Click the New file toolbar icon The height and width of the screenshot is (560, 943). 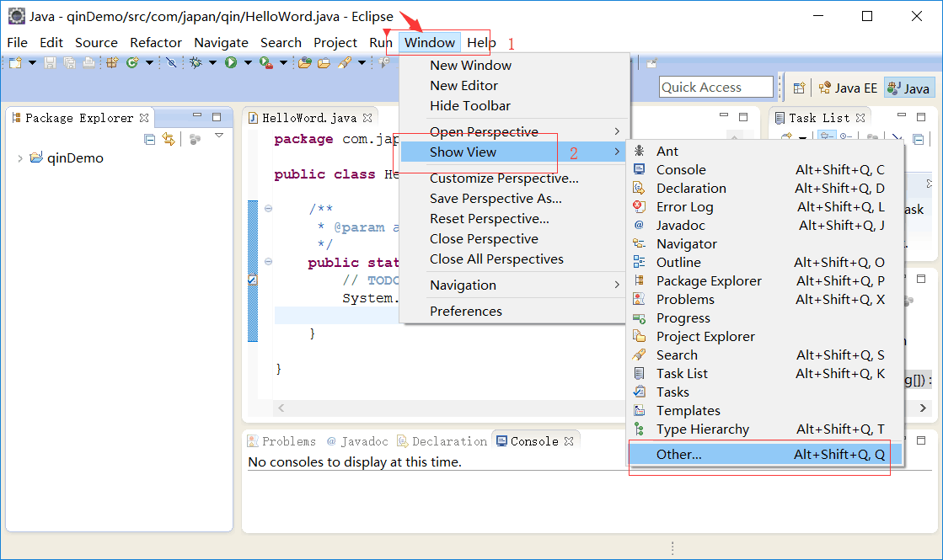click(15, 62)
